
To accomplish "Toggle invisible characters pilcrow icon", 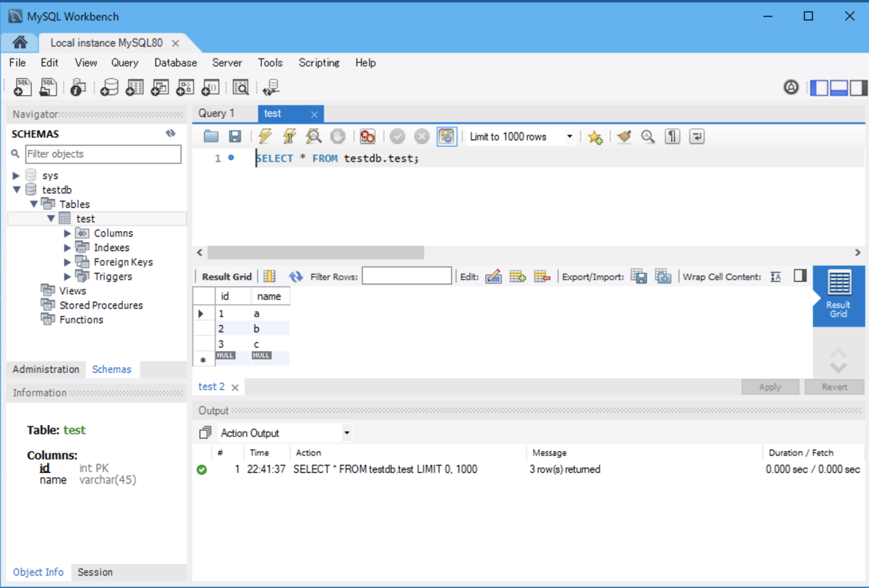I will pyautogui.click(x=673, y=136).
